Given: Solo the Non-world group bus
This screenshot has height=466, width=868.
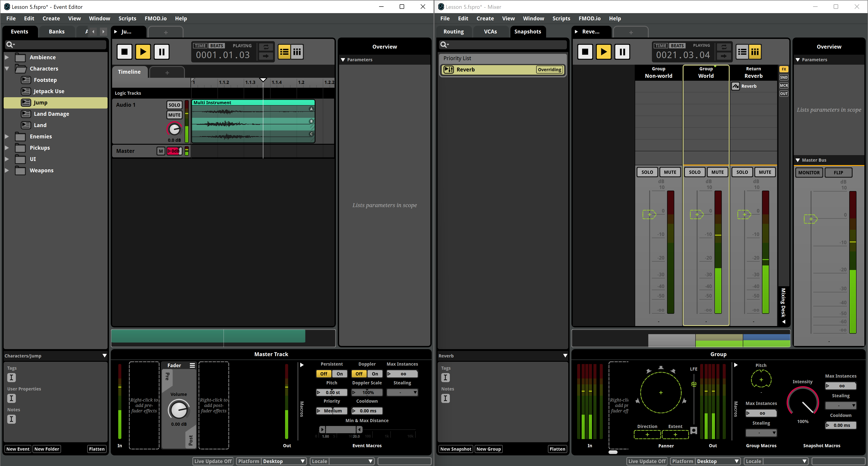Looking at the screenshot, I should [647, 172].
